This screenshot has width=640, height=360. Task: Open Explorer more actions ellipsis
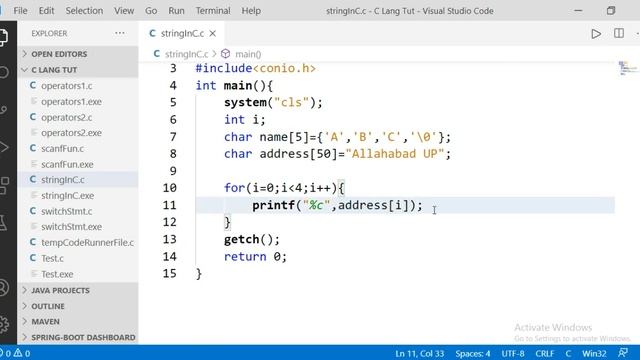coord(120,33)
